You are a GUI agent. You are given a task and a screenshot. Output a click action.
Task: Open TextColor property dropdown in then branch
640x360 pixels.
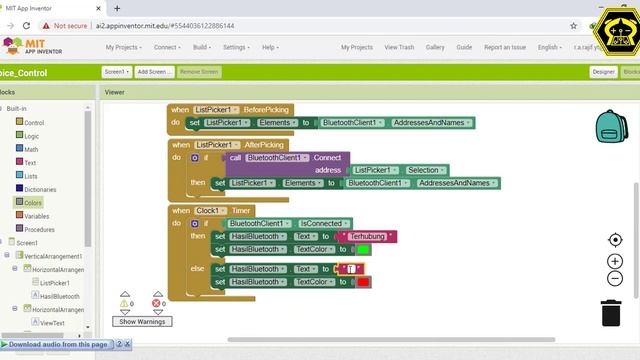click(315, 249)
